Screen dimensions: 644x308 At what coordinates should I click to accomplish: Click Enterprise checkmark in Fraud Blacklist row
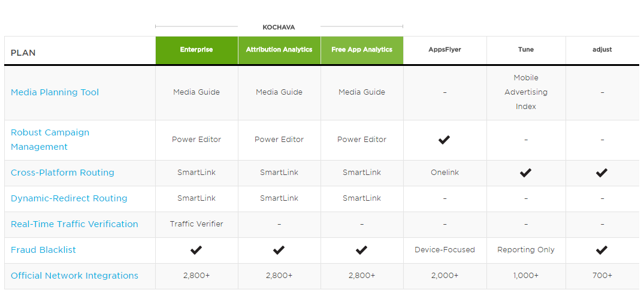click(196, 250)
